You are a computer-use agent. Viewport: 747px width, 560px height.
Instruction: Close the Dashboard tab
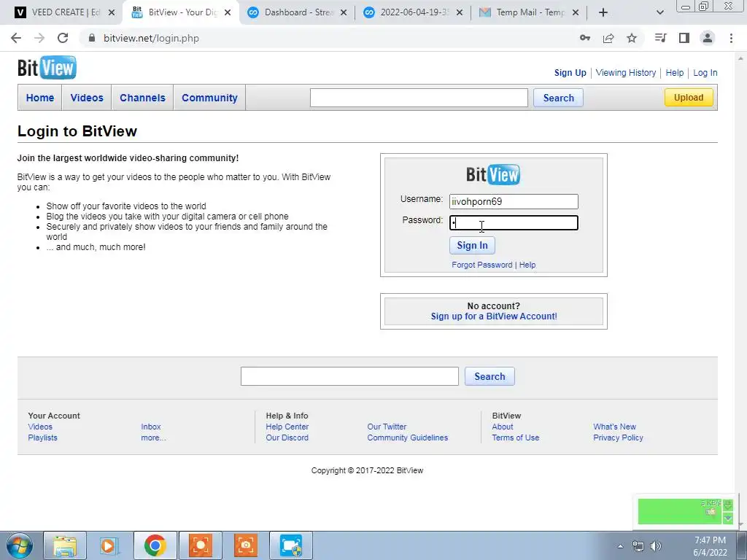coord(344,12)
